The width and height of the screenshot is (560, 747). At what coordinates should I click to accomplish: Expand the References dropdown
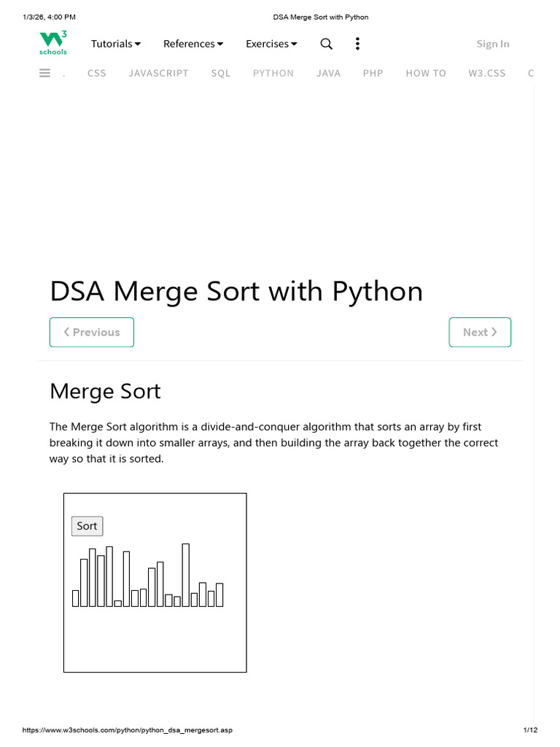coord(193,44)
